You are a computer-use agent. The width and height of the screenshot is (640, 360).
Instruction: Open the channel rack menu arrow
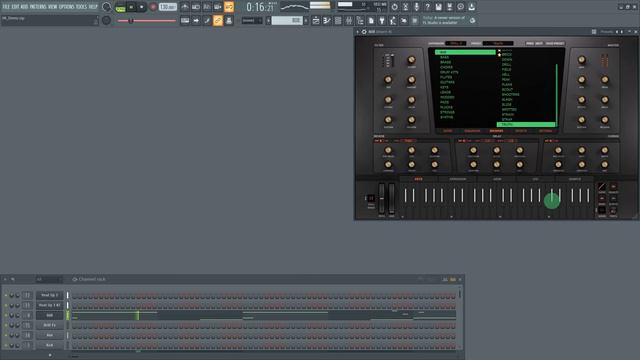point(5,280)
